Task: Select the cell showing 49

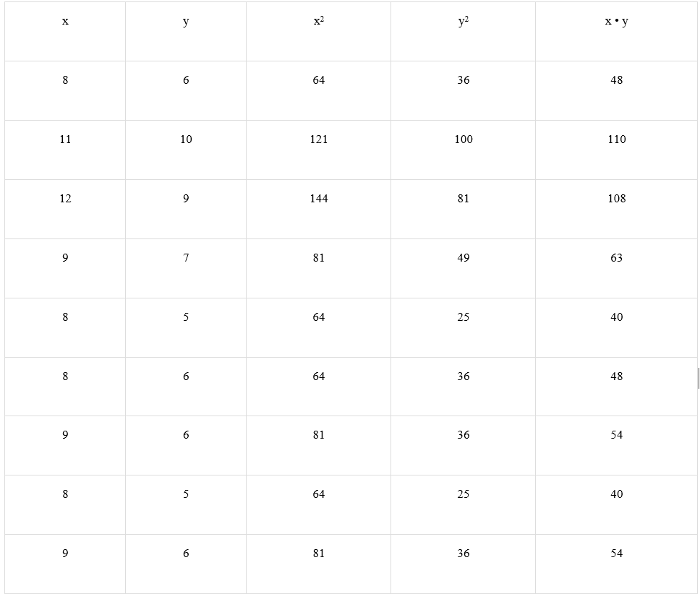Action: [x=463, y=269]
